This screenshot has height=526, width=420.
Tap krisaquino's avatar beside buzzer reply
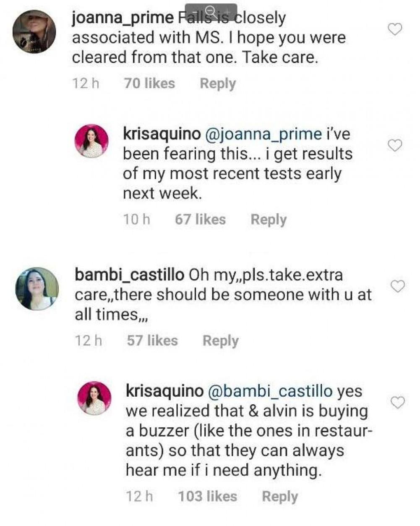95,398
